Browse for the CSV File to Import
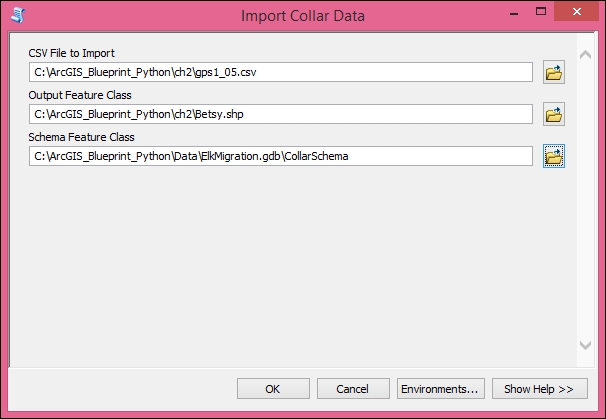Image resolution: width=606 pixels, height=419 pixels. [x=553, y=73]
